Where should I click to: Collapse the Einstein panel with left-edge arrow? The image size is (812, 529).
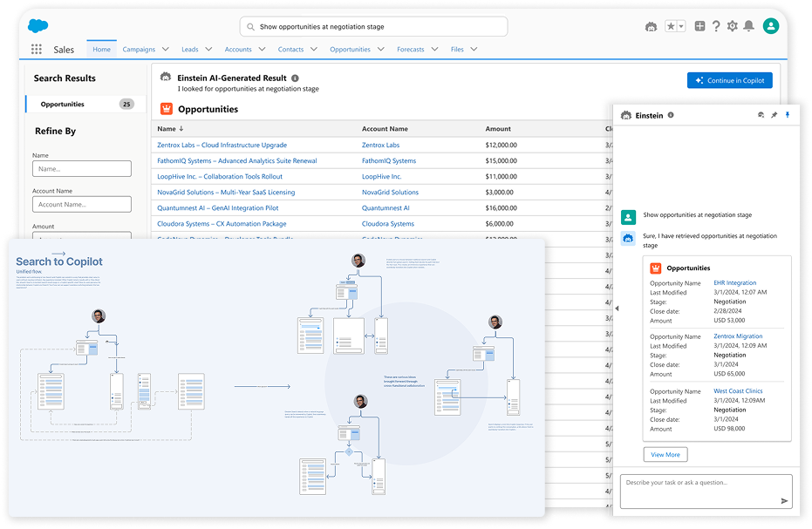tap(617, 309)
